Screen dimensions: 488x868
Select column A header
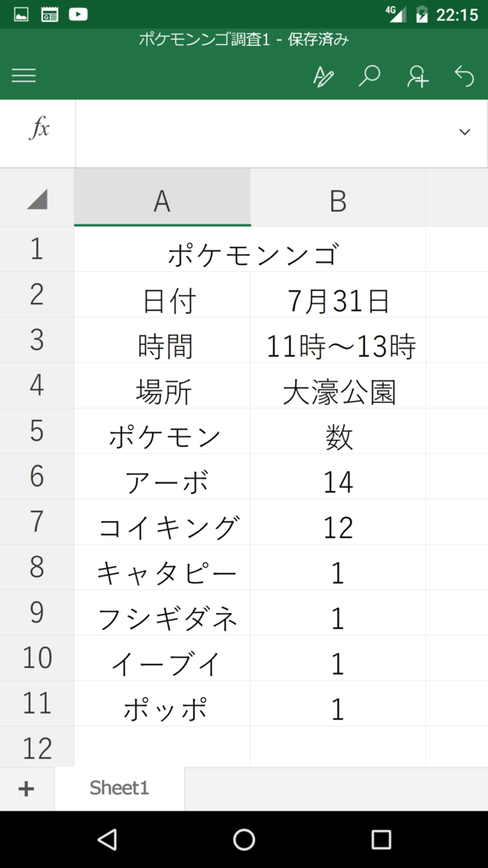click(x=162, y=198)
